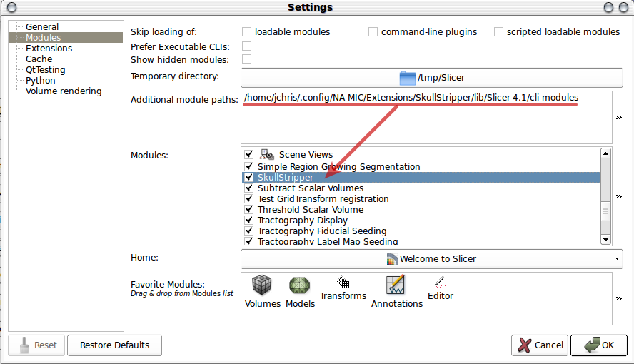Click the SkullStripper module path entry
Image resolution: width=634 pixels, height=364 pixels.
coord(411,98)
